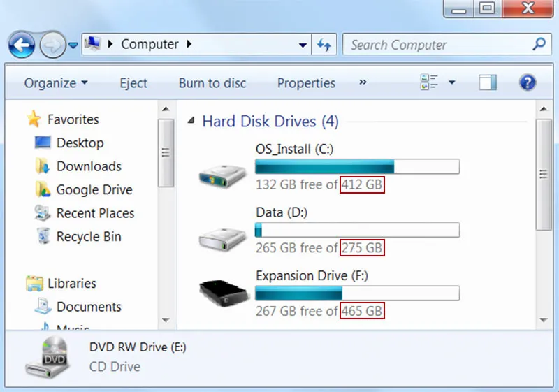This screenshot has height=392, width=559.
Task: Select the OS_Install (C:) drive icon
Action: pyautogui.click(x=222, y=175)
